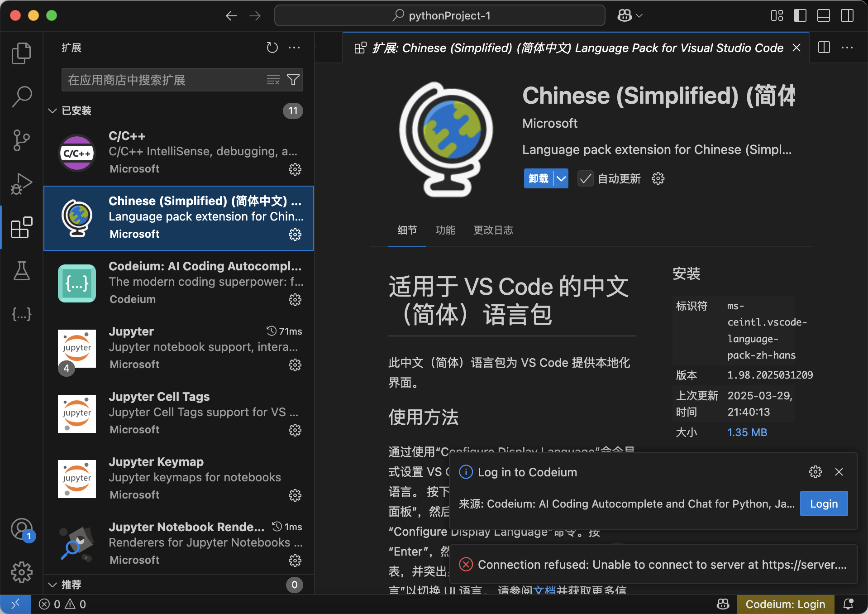The height and width of the screenshot is (614, 868).
Task: Open the 卸载 dropdown arrow
Action: (x=561, y=178)
